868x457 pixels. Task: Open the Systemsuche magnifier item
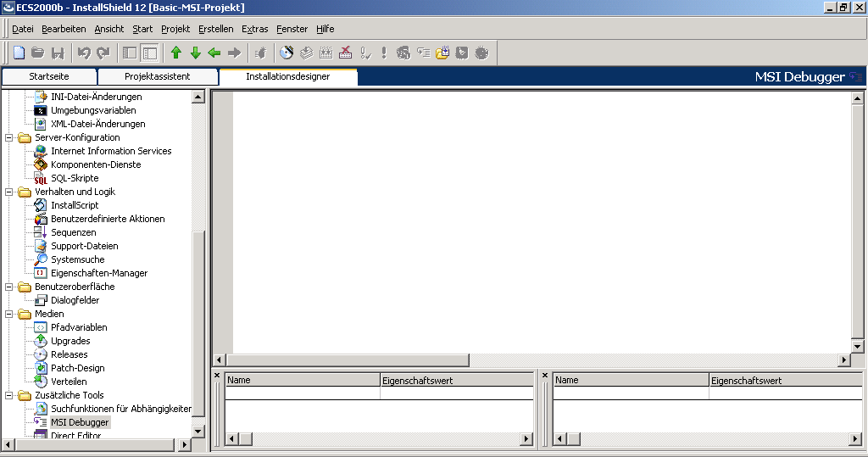(x=77, y=259)
